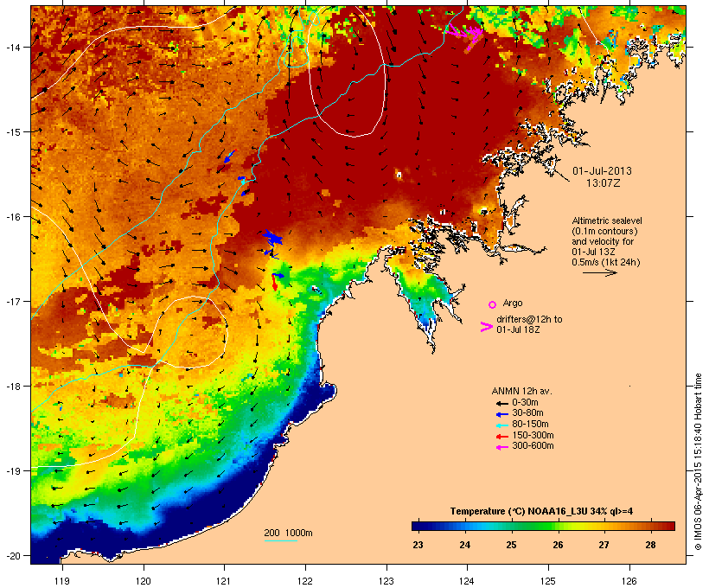This screenshot has width=709, height=588.
Task: Click the red mooring current arrow near -16.8
Action: tap(274, 283)
